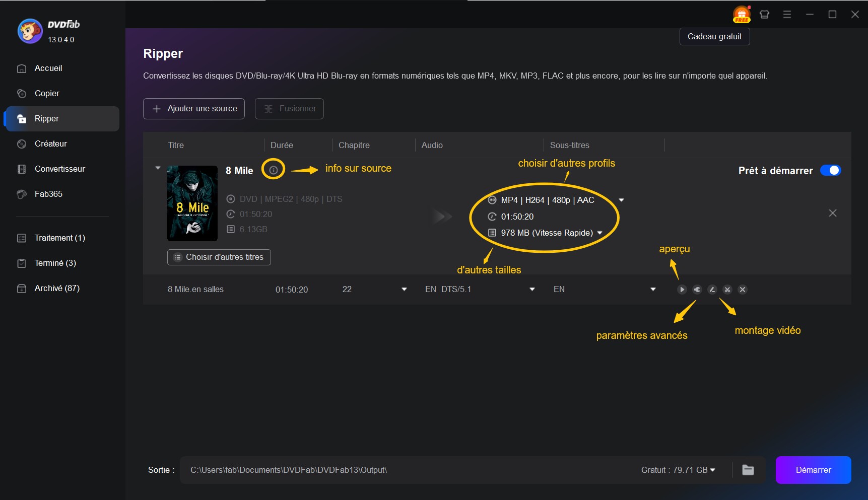
Task: Open the EN DTS/5.1 audio dropdown
Action: (531, 290)
